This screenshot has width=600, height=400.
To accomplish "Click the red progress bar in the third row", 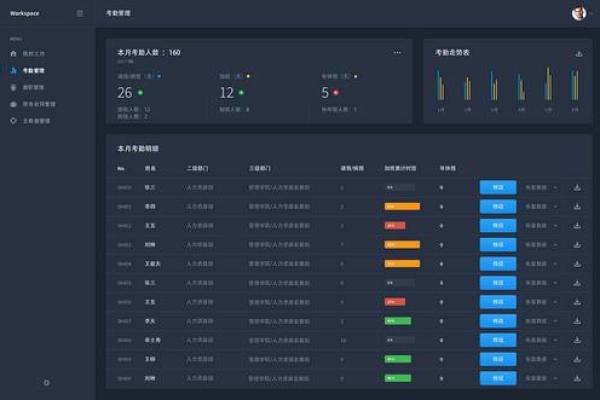I will [395, 226].
